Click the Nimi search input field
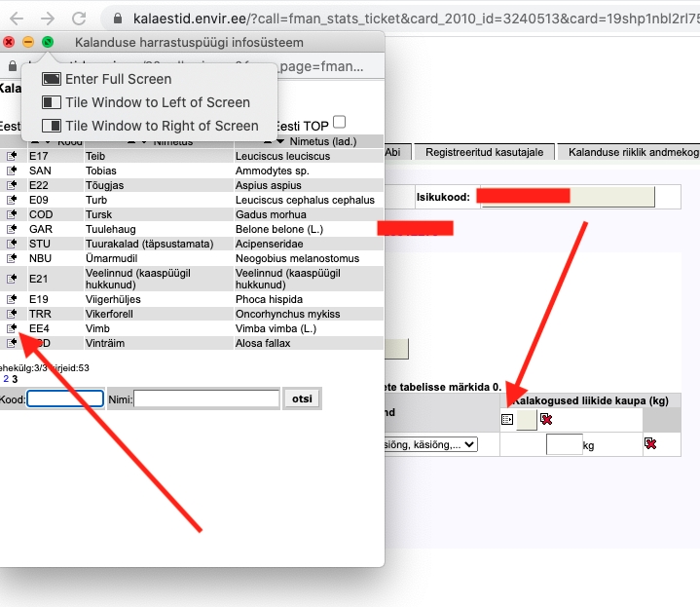The image size is (700, 607). point(206,398)
